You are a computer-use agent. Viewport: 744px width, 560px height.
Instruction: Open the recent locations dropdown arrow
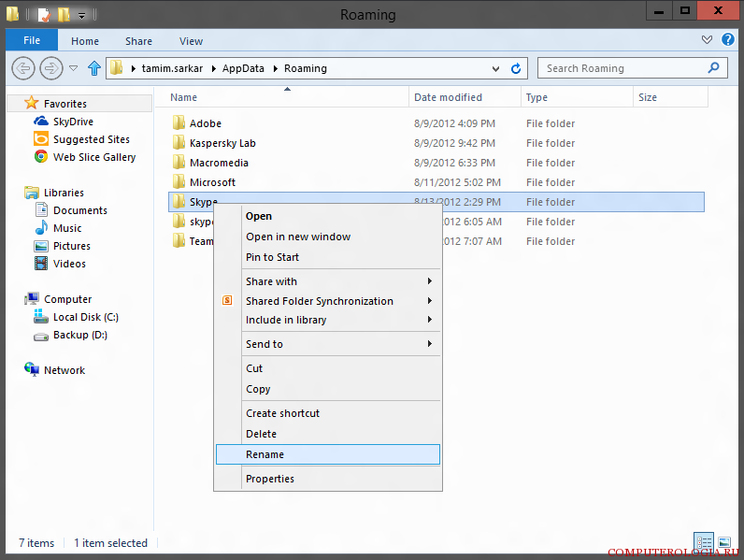point(74,68)
